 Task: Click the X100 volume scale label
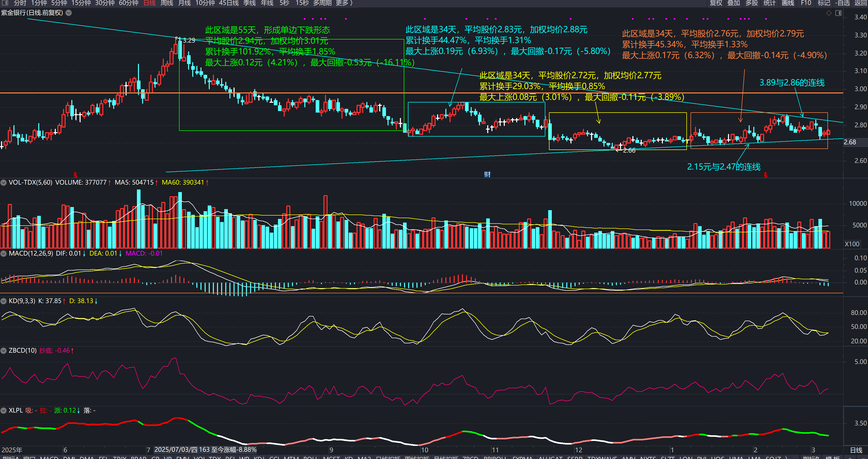coord(852,244)
